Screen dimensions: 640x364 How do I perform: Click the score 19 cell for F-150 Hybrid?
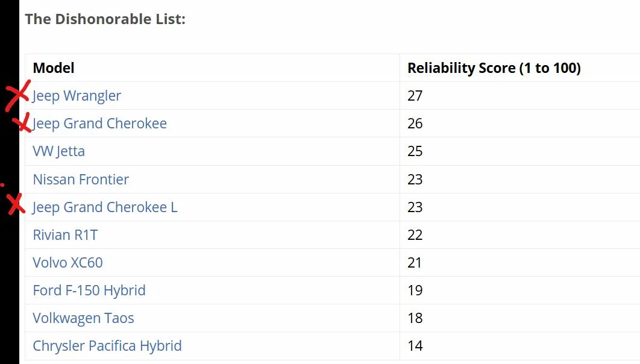519,290
